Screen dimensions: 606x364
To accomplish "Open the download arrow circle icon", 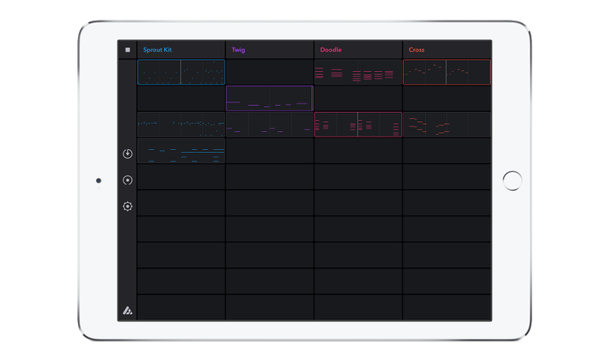I will click(127, 154).
